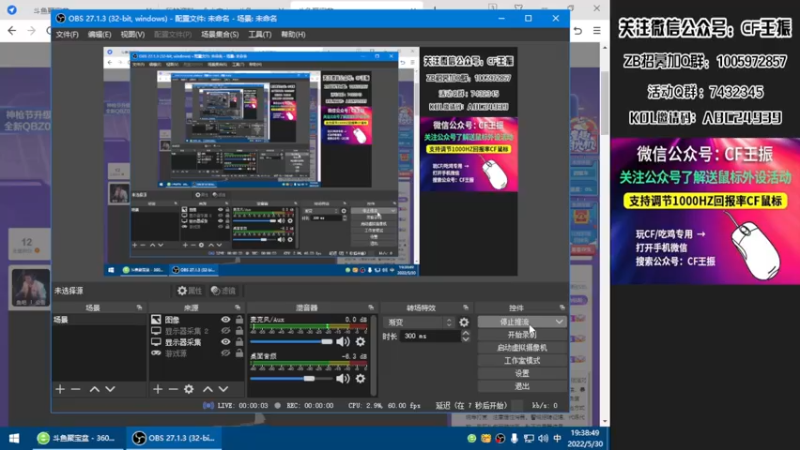
Task: Add a new scene with the plus icon
Action: [x=60, y=389]
